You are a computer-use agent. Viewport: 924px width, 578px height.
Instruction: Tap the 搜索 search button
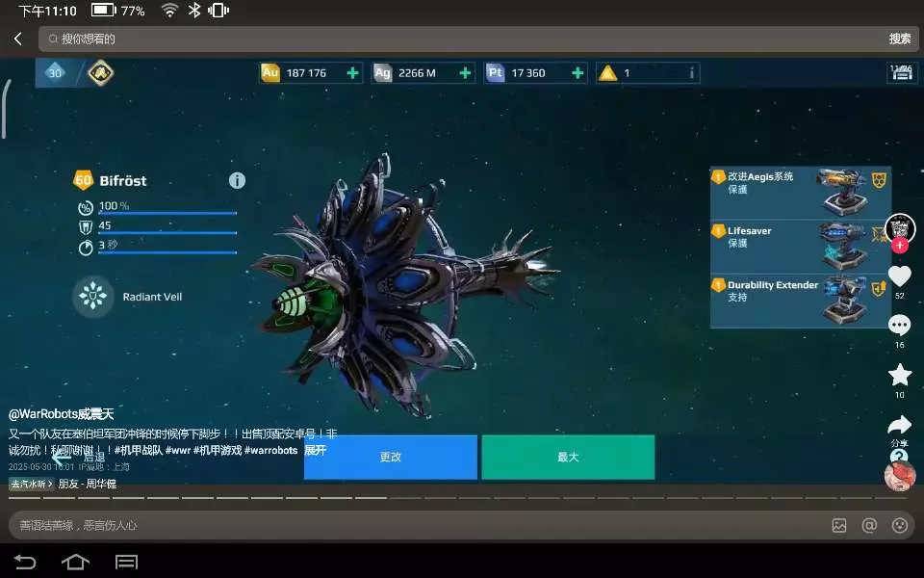pyautogui.click(x=900, y=39)
